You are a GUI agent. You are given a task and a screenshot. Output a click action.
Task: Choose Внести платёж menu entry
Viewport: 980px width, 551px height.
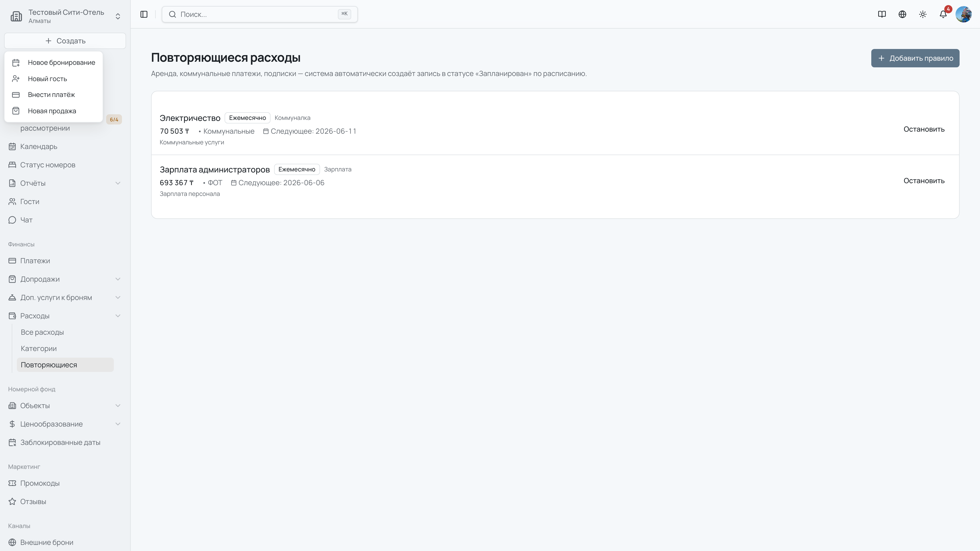coord(54,95)
